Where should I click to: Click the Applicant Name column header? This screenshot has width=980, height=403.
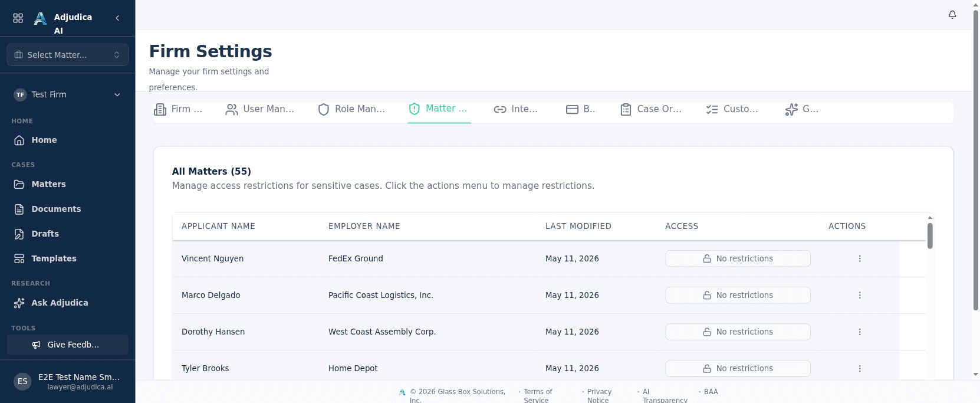coord(218,226)
